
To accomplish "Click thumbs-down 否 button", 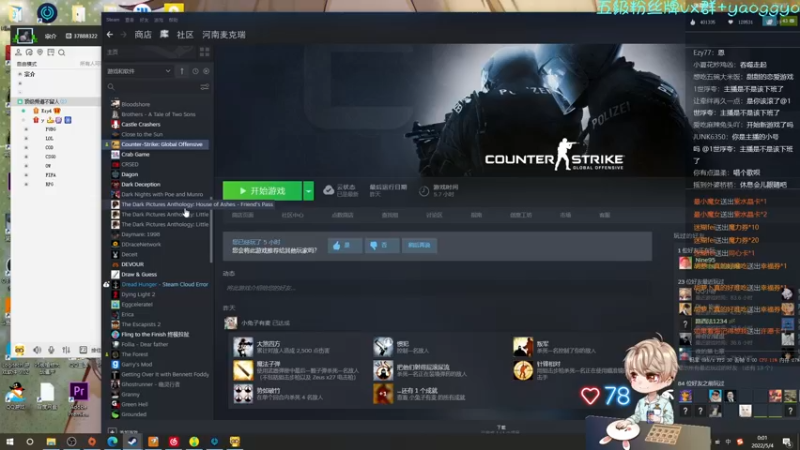I will 381,245.
